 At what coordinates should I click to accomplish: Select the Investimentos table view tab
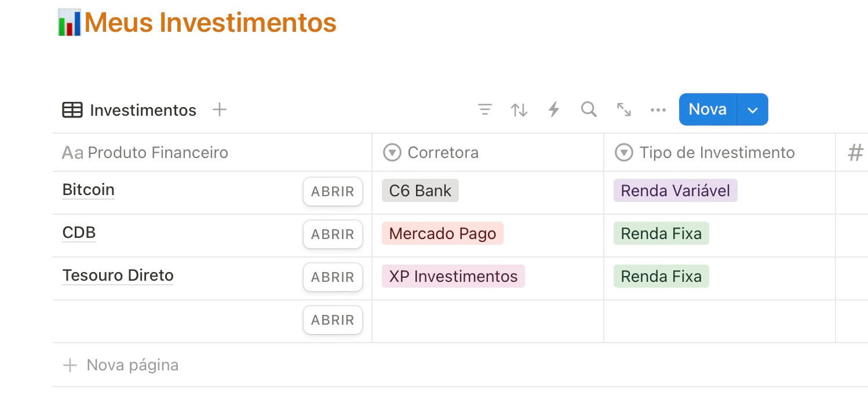(130, 110)
